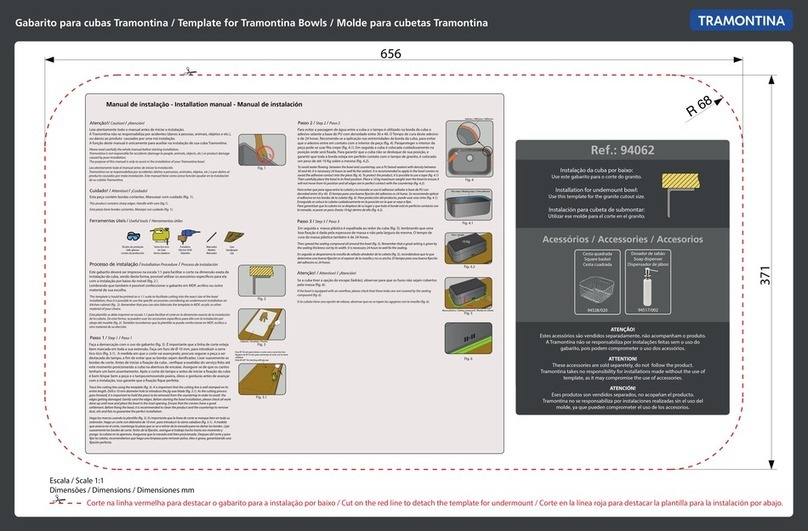
Task: Click the 'ATENÇÃO!' warning heading in the dark panel
Action: [x=622, y=329]
